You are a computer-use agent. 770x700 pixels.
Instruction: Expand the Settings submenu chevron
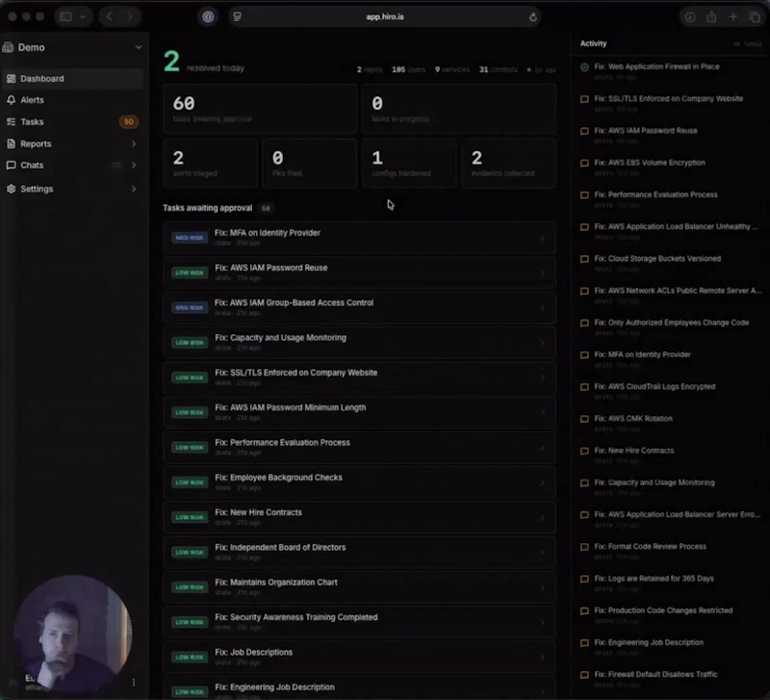point(134,189)
